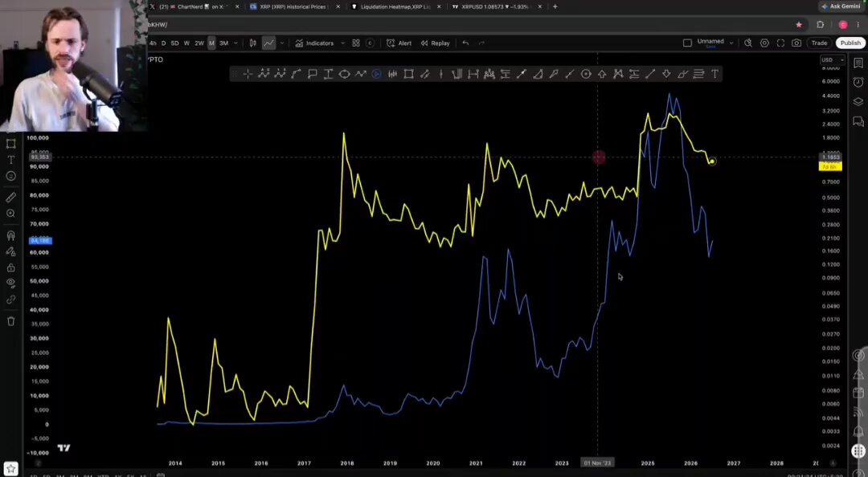
Task: Switch to the Liquidation Heatmap browser tab
Action: 395,6
